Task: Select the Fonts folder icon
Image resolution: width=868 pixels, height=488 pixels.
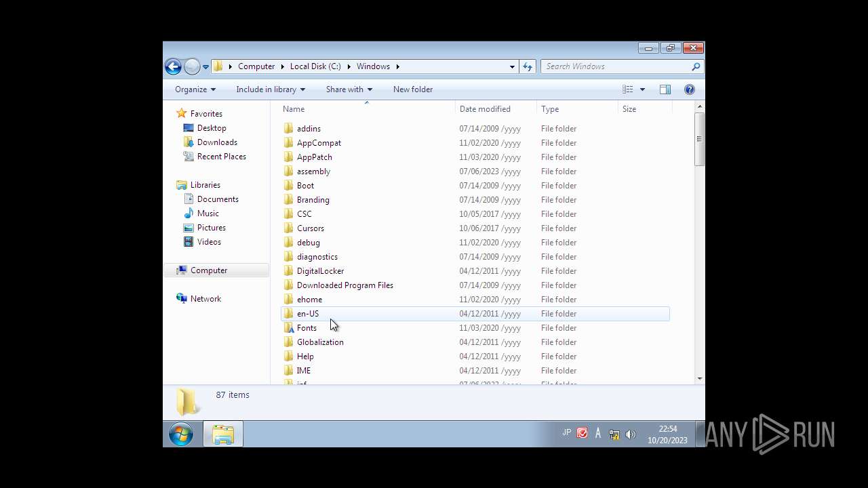Action: click(289, 328)
